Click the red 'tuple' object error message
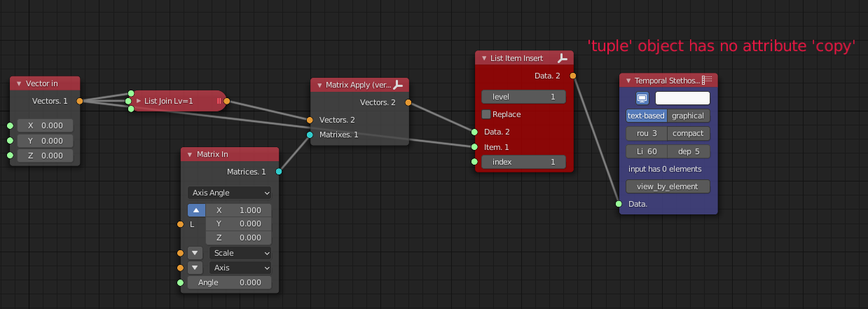This screenshot has width=868, height=309. tap(722, 46)
